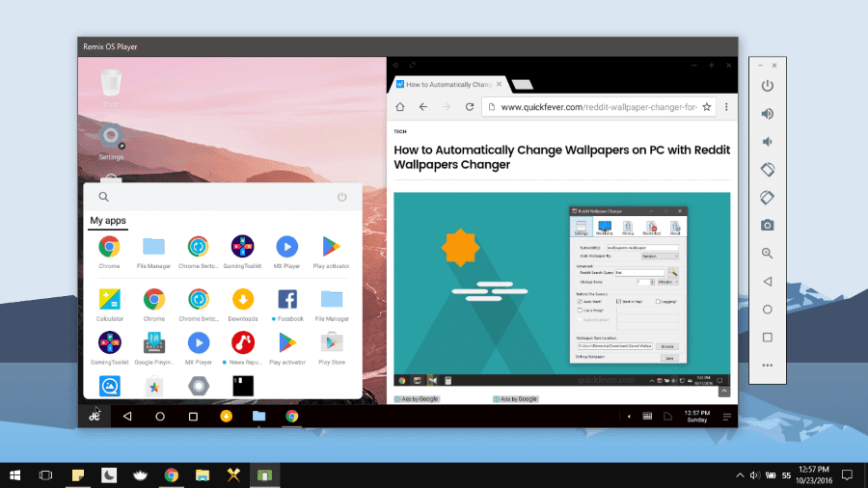Go to Chrome home page button
Viewport: 868px width, 488px height.
tap(399, 107)
